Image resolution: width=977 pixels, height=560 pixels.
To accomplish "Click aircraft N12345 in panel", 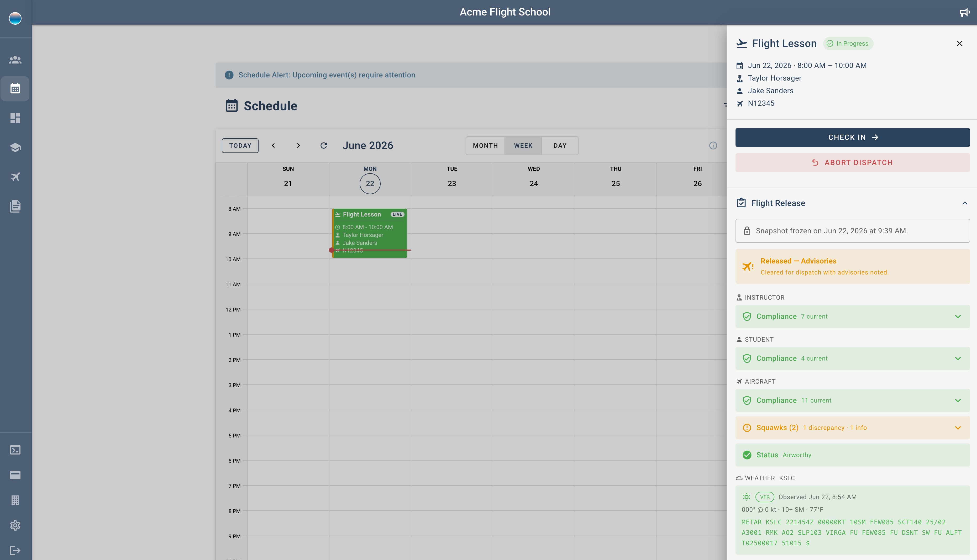I will (x=761, y=103).
